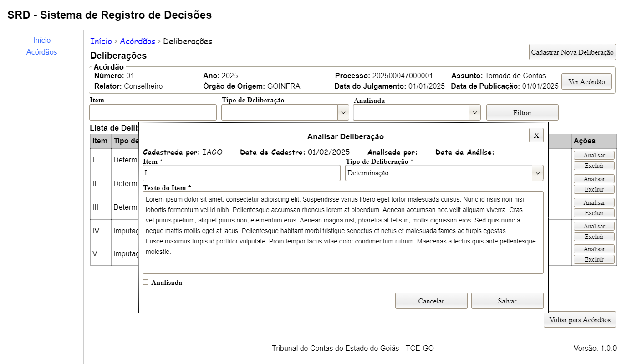This screenshot has width=622, height=364.
Task: Click the Salvar button
Action: [x=507, y=301]
